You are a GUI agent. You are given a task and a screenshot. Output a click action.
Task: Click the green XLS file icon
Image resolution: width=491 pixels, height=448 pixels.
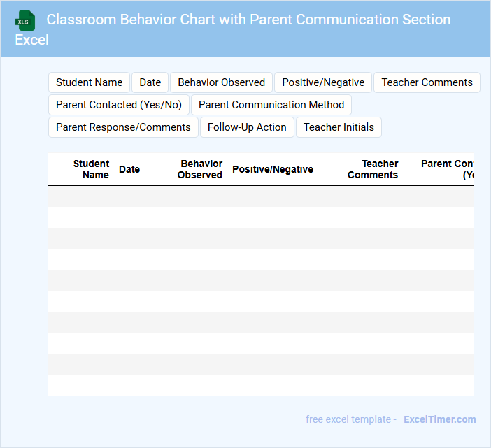(x=25, y=20)
